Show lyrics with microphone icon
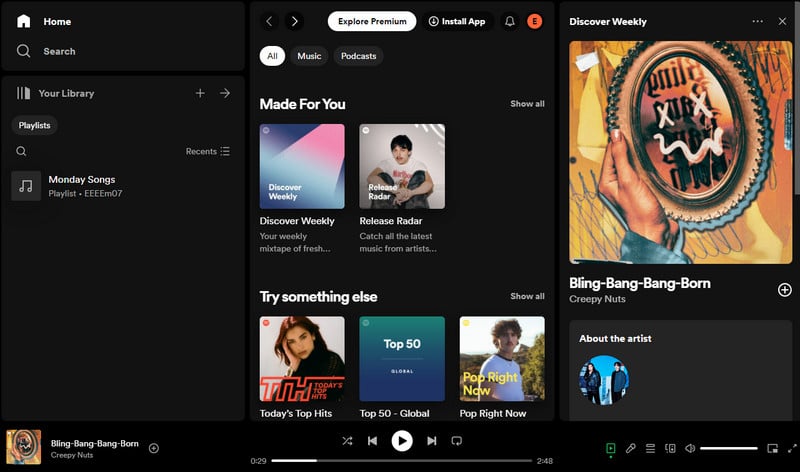Viewport: 800px width, 472px height. [x=631, y=449]
